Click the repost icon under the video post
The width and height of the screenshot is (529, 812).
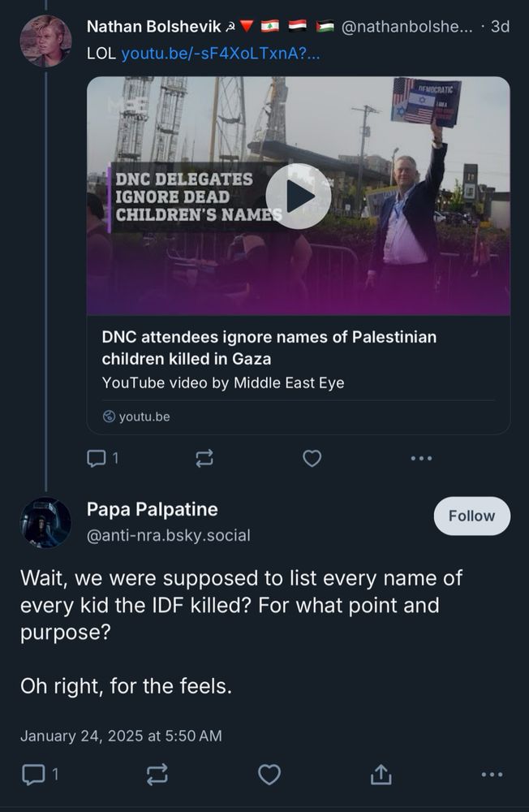(204, 458)
